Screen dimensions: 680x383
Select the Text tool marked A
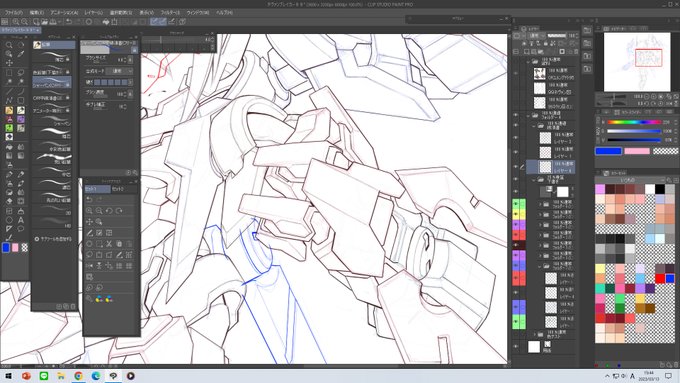(x=20, y=219)
